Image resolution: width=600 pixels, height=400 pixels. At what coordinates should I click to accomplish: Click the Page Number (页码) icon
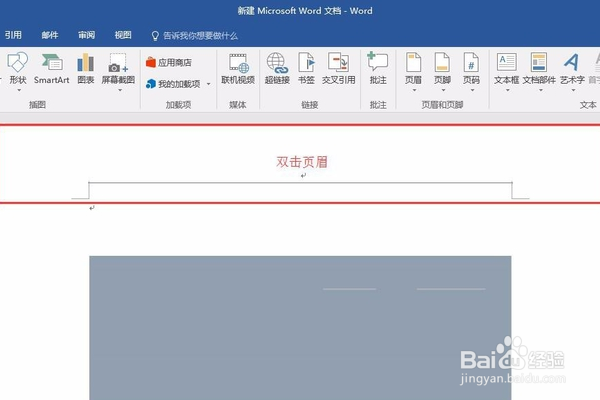coord(471,62)
